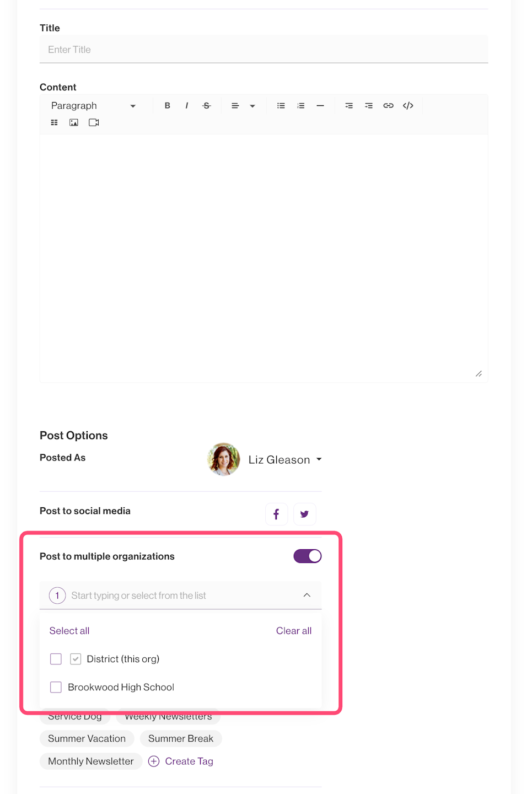
Task: Insert a video into the content
Action: tap(94, 122)
